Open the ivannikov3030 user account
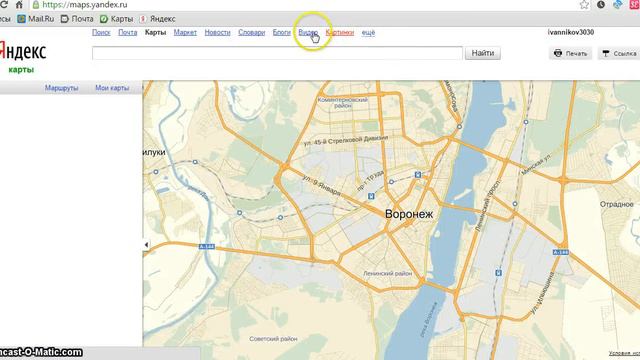Screen dimensions: 640x360 click(x=571, y=32)
